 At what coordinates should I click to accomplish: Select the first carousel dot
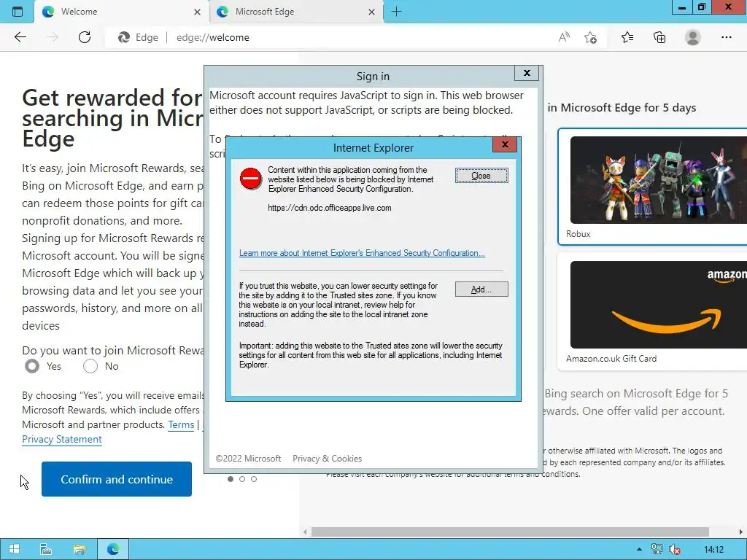[231, 479]
